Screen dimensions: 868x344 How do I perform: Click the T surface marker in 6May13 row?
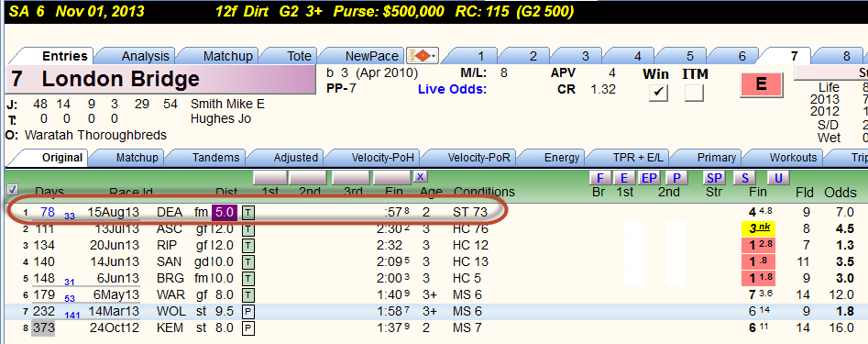(248, 294)
